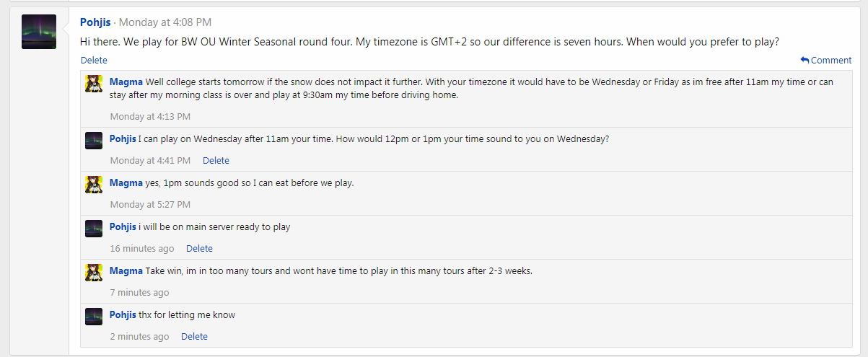
Task: Click Pohjis's large aurora profile avatar
Action: [39, 32]
